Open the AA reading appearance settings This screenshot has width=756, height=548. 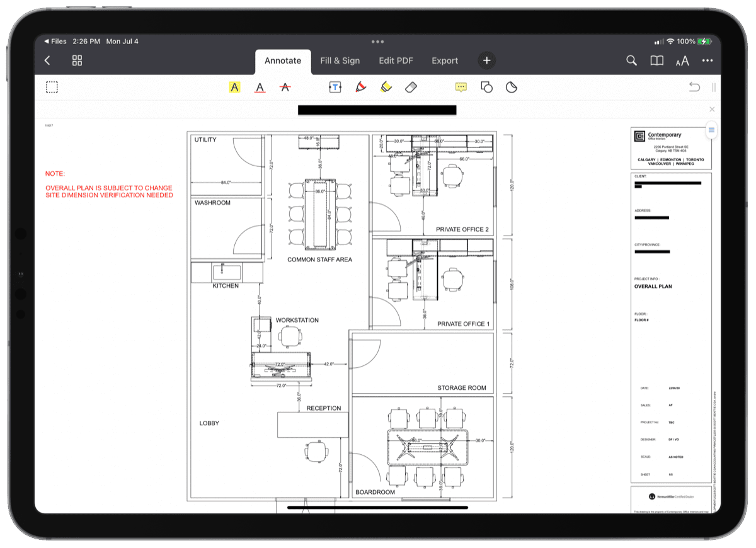(682, 60)
